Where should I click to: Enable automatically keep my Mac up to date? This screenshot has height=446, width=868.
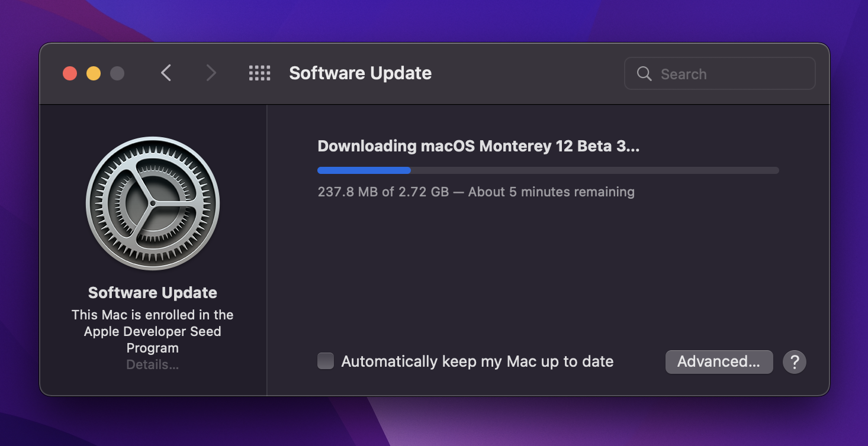[x=326, y=361]
